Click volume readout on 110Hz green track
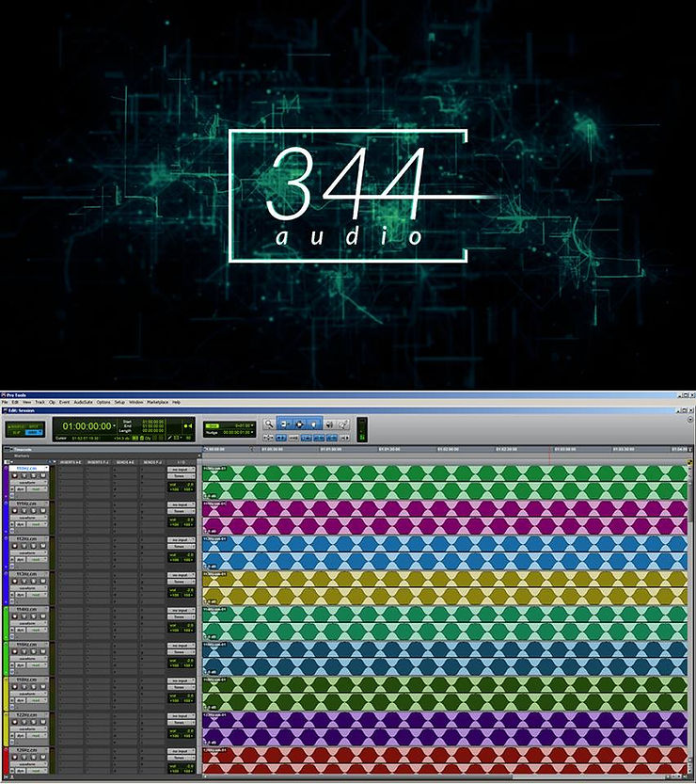The width and height of the screenshot is (696, 784). tap(182, 485)
